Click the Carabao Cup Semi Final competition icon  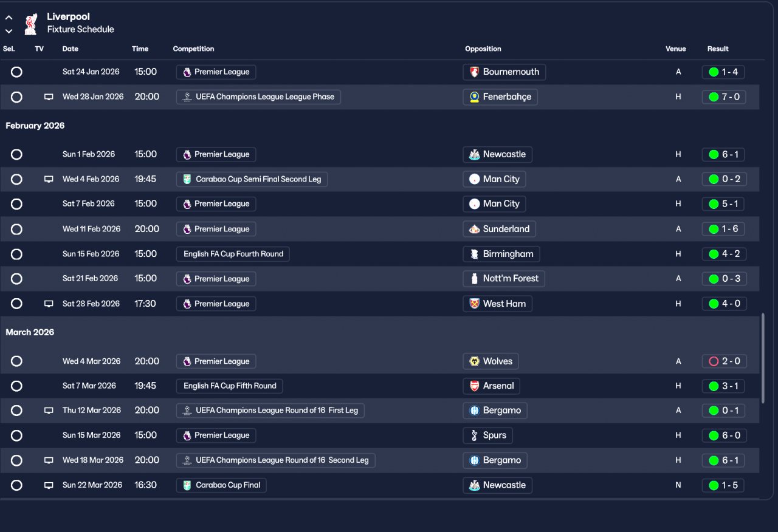click(187, 179)
